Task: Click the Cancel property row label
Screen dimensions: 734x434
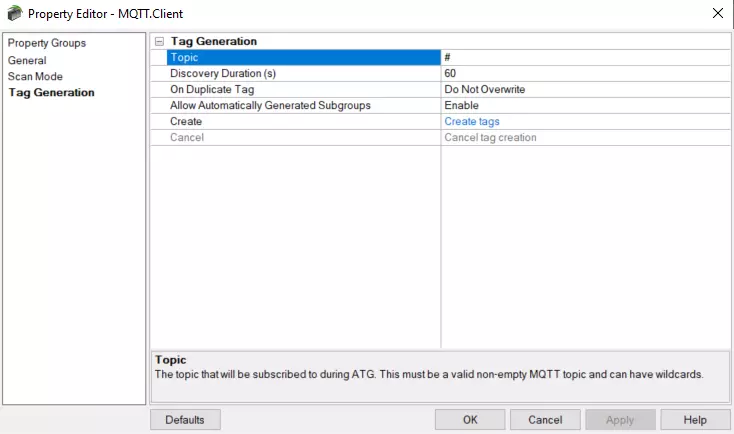Action: coord(187,137)
